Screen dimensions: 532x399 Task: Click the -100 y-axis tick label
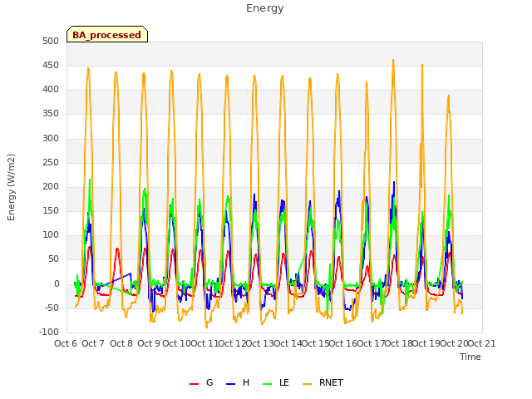pos(49,332)
